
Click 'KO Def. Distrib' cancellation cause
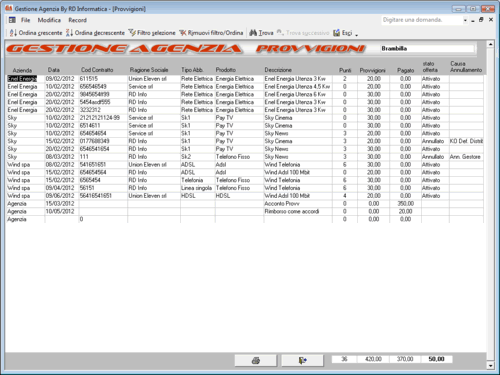click(466, 141)
